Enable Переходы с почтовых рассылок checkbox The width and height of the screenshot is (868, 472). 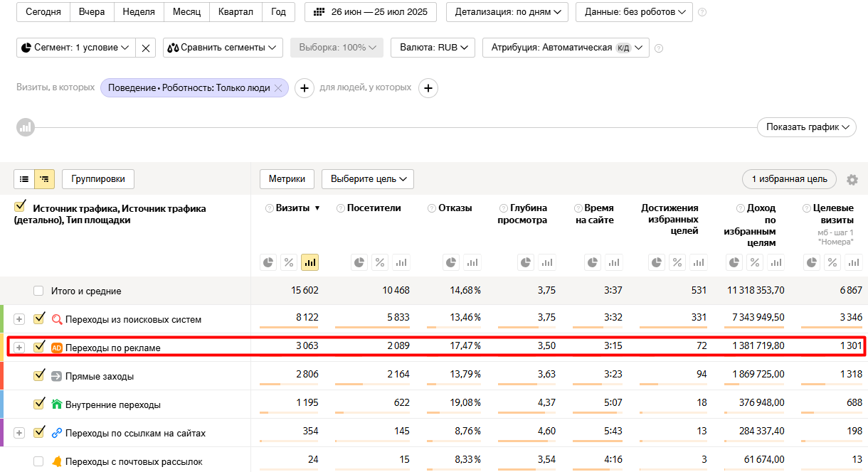coord(38,461)
